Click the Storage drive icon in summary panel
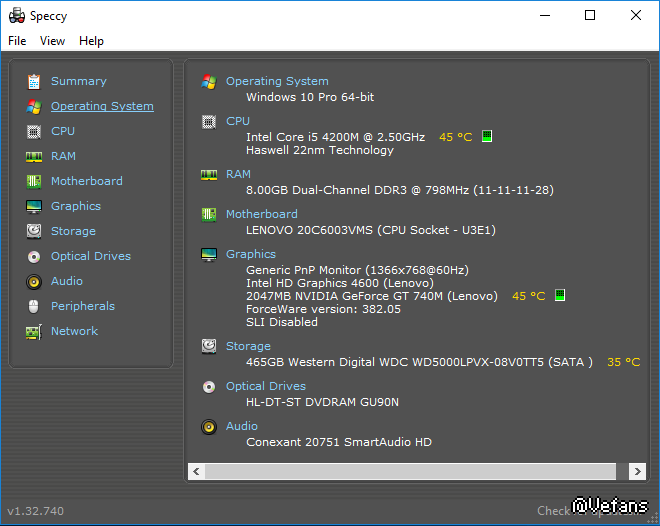The height and width of the screenshot is (526, 660). click(209, 346)
